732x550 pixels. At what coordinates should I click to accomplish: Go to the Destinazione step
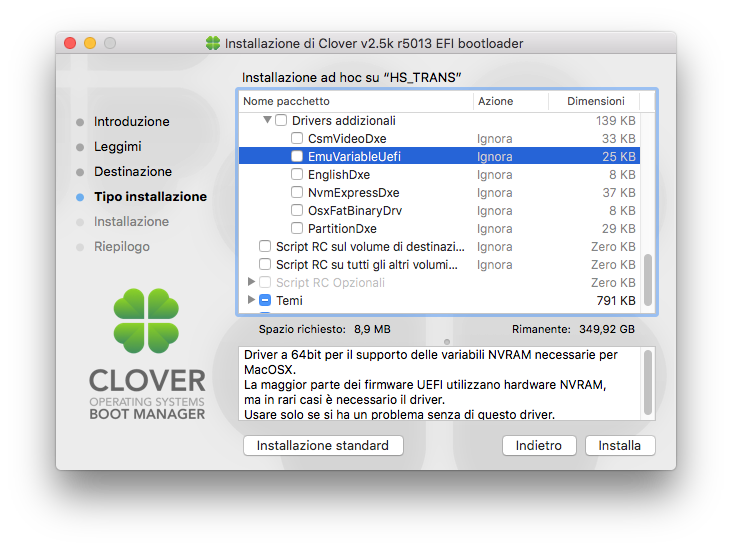tap(133, 172)
